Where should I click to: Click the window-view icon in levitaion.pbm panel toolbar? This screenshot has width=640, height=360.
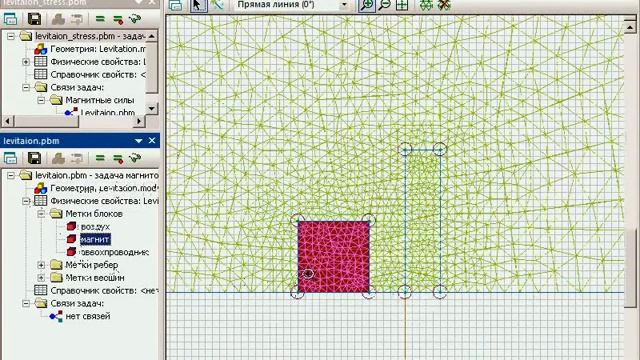[x=10, y=158]
